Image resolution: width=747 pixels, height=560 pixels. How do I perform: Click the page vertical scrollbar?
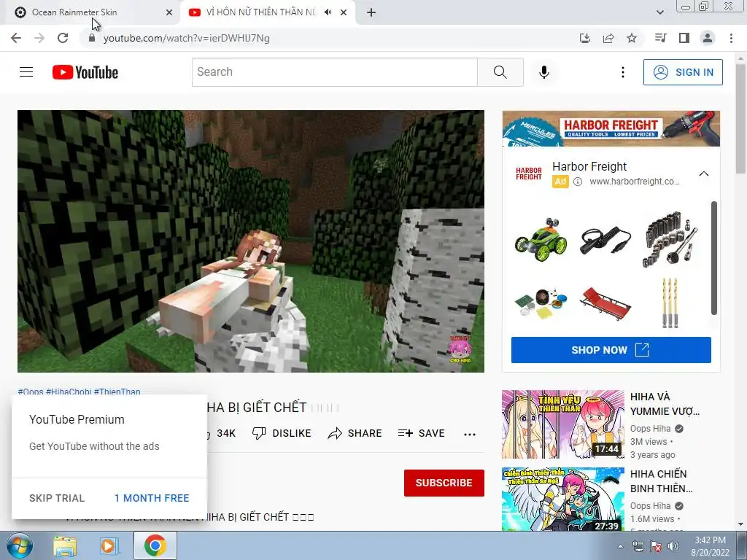740,119
